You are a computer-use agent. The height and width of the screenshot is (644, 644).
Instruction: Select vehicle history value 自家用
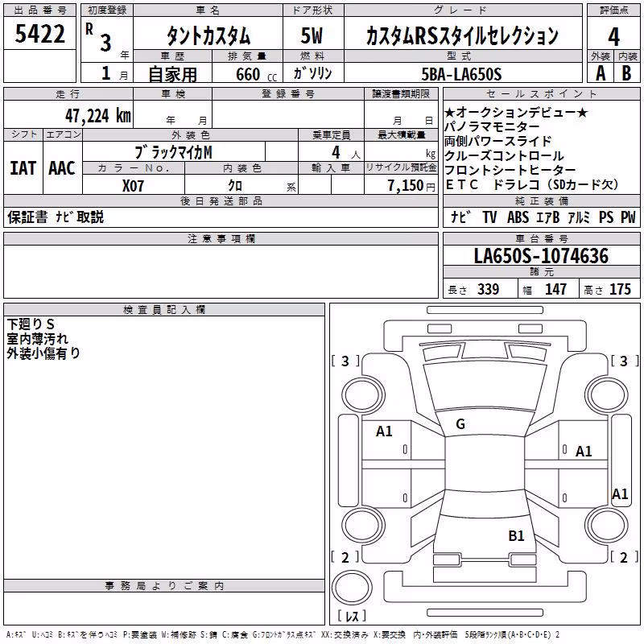pyautogui.click(x=172, y=74)
